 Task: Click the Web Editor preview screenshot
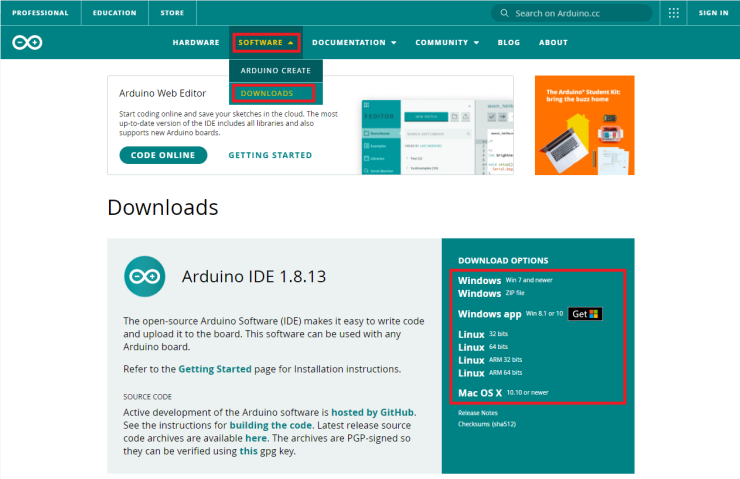pyautogui.click(x=437, y=137)
